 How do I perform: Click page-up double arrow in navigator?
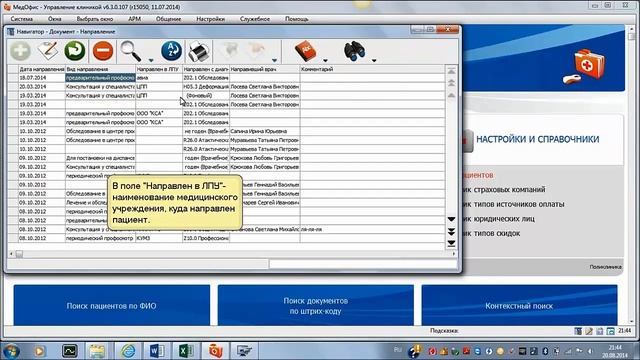[x=451, y=83]
